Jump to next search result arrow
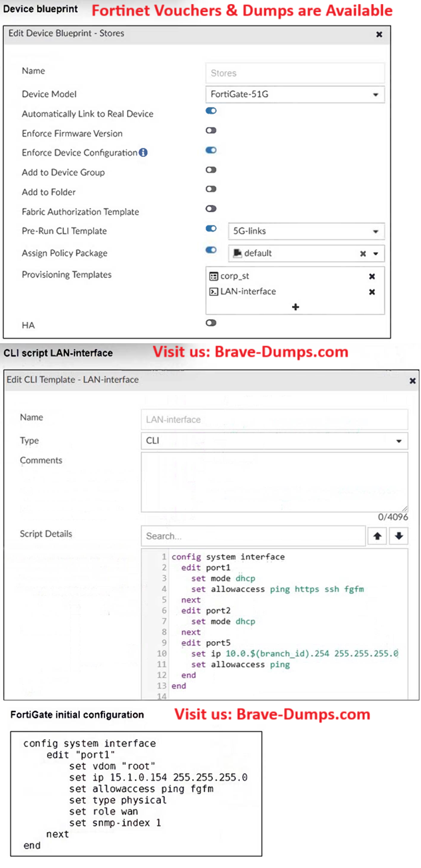The width and height of the screenshot is (421, 868). pos(398,536)
